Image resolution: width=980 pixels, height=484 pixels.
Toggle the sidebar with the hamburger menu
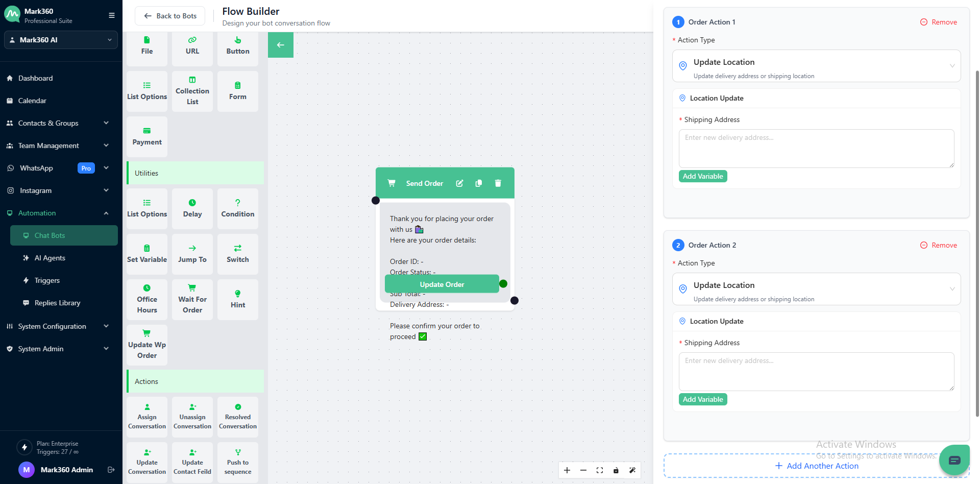click(x=111, y=15)
